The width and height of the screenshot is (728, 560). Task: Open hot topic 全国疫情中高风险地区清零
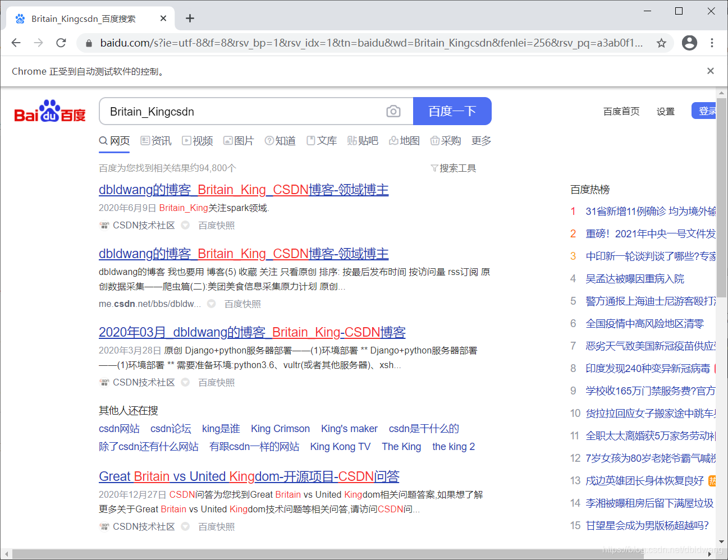645,324
